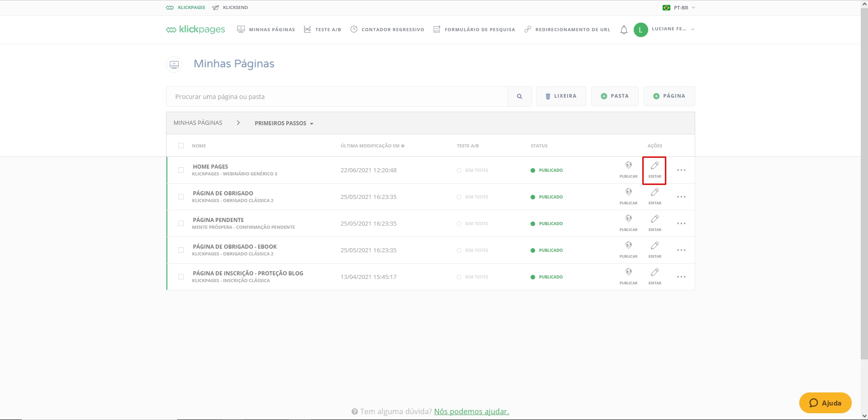Click the klickpages logo
This screenshot has height=420, width=868.
[195, 29]
